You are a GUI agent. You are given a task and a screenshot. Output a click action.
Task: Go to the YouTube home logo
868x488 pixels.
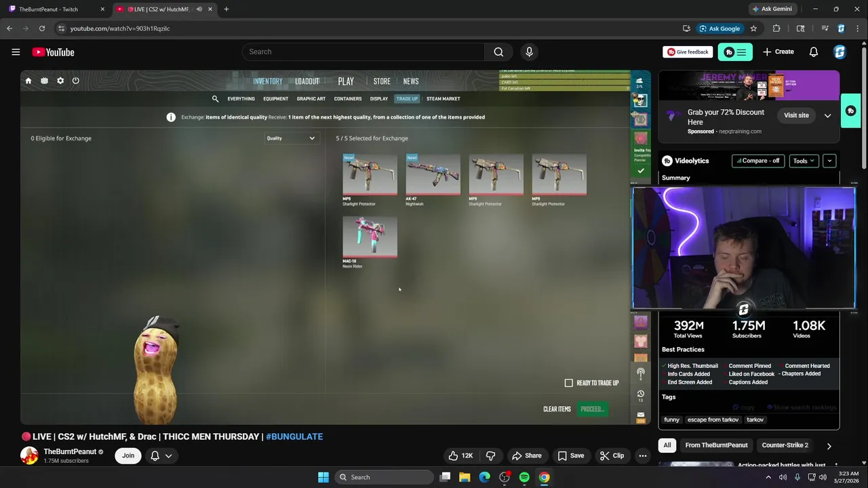(x=53, y=52)
